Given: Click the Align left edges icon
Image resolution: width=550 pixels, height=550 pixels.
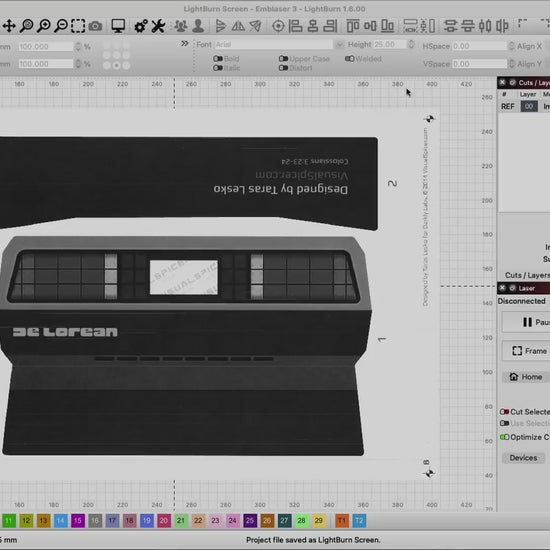Looking at the screenshot, I should coord(296,26).
